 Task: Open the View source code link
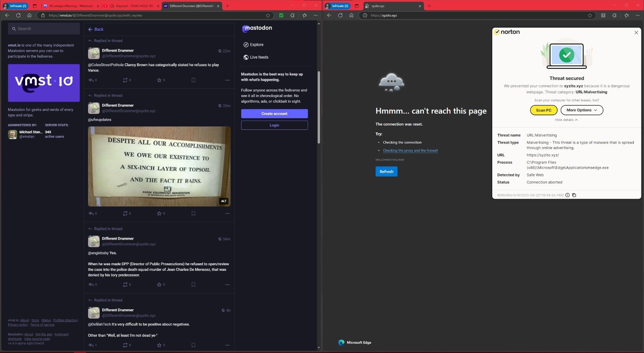[x=37, y=339]
